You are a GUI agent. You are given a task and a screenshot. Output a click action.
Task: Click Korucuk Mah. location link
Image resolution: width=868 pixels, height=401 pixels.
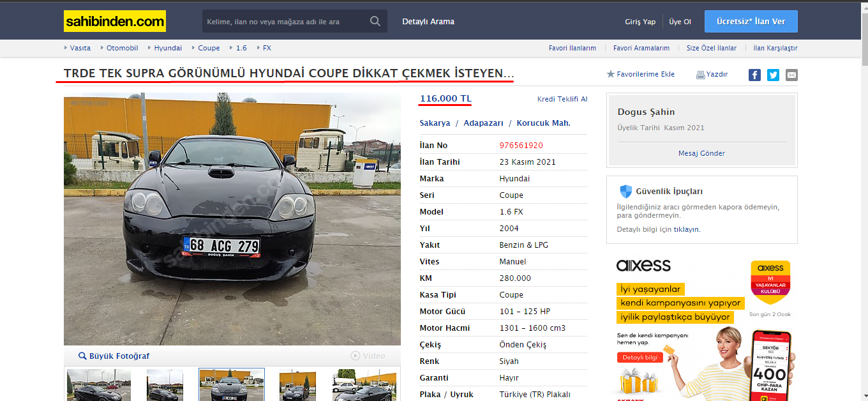pos(544,123)
